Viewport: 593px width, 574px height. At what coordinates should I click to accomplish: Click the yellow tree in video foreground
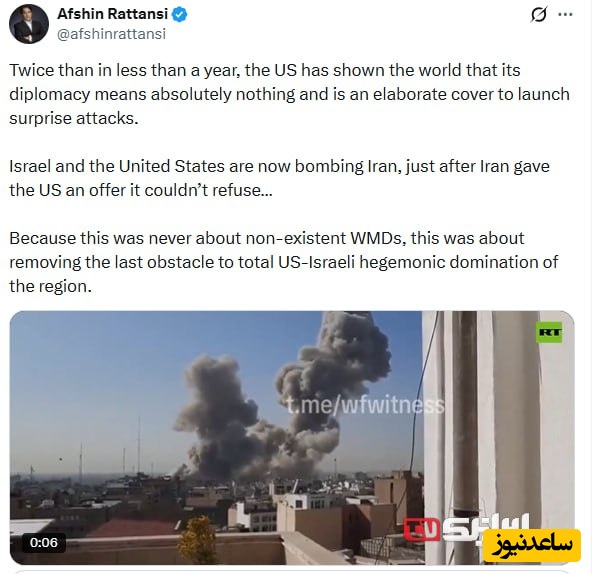click(197, 539)
